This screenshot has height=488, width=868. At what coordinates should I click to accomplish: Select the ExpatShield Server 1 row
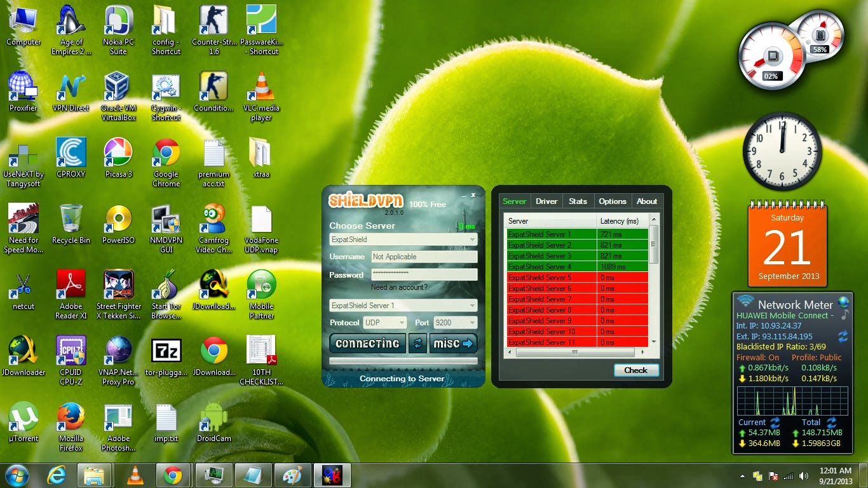point(577,234)
